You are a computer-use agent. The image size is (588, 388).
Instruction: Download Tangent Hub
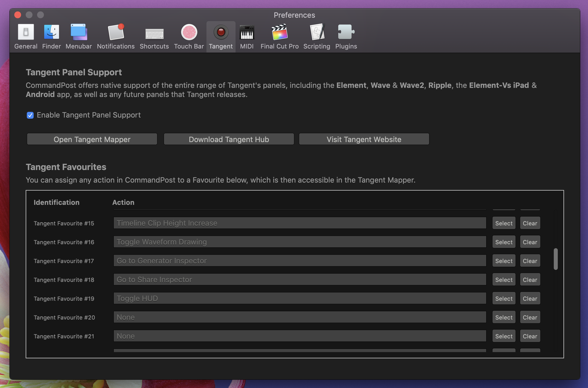[x=228, y=139]
